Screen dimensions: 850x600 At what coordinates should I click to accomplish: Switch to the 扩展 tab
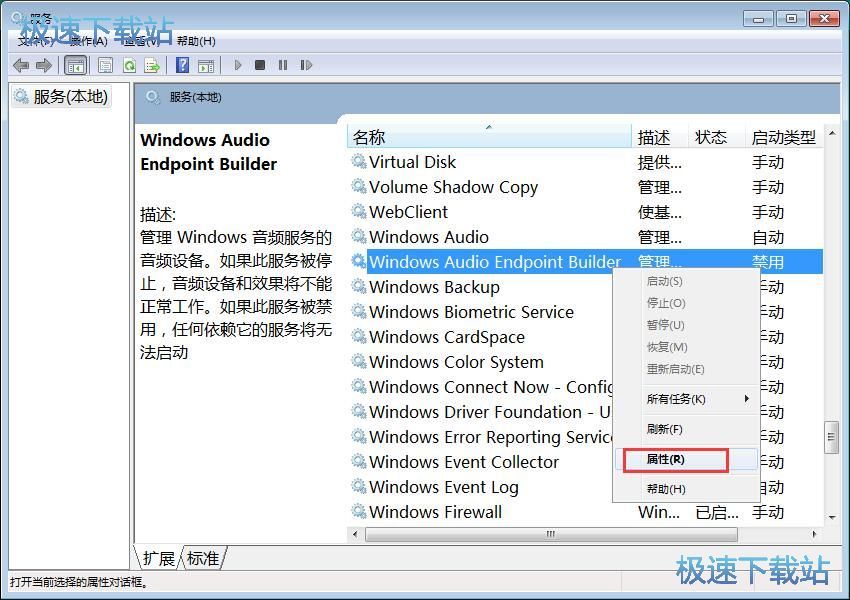[158, 558]
